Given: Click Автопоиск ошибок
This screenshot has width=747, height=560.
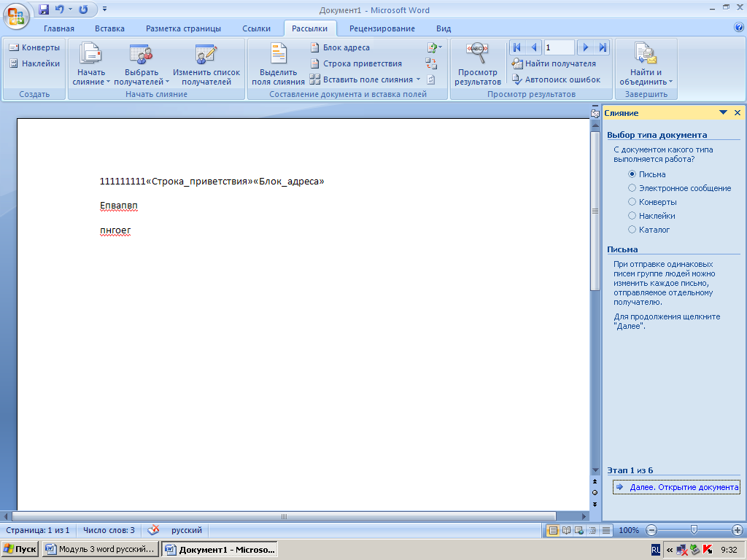Looking at the screenshot, I should (x=555, y=79).
